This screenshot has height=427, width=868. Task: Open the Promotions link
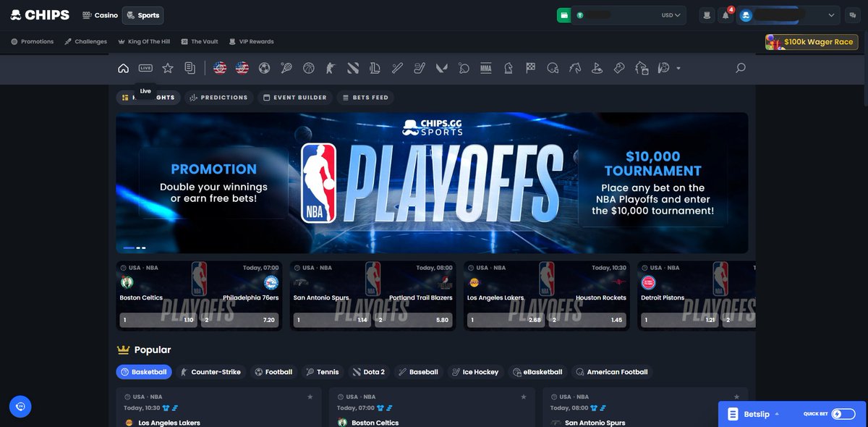(x=33, y=41)
